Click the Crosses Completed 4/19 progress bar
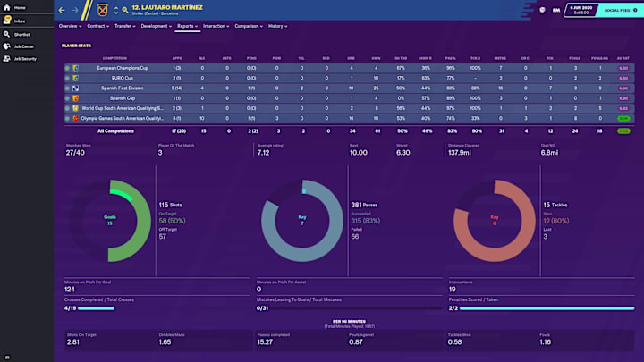Viewport: 644px width, 362px height. tap(96, 308)
